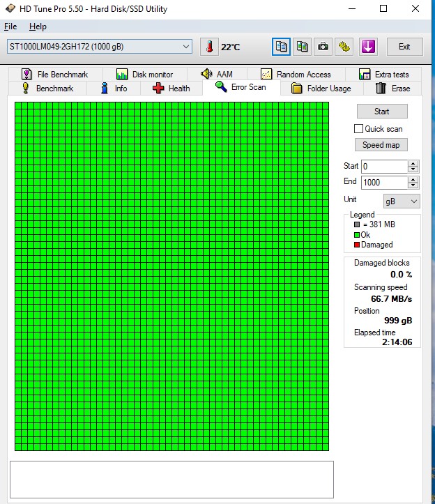
Task: Copy screenshot to clipboard toolbar icon
Action: pos(302,47)
